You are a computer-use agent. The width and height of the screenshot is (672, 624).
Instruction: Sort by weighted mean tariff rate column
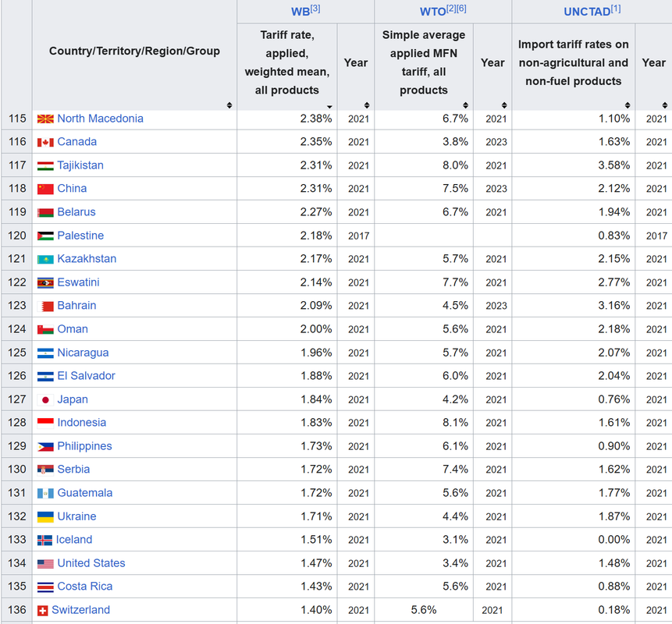(x=329, y=106)
